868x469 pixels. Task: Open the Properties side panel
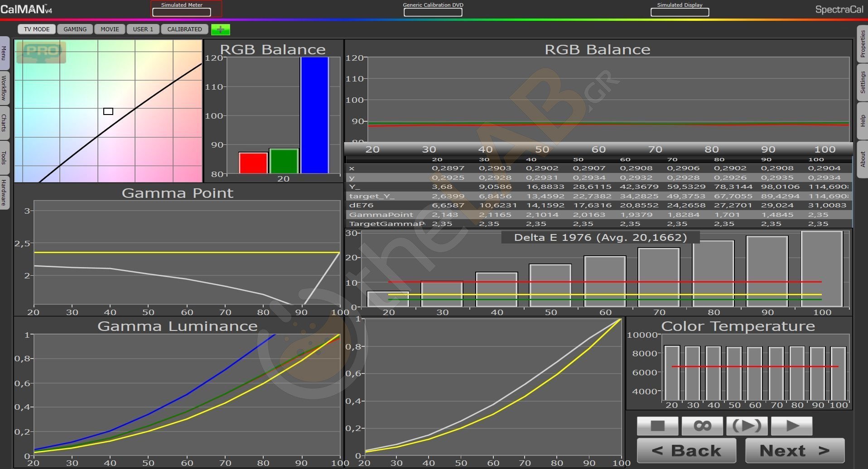tap(862, 43)
